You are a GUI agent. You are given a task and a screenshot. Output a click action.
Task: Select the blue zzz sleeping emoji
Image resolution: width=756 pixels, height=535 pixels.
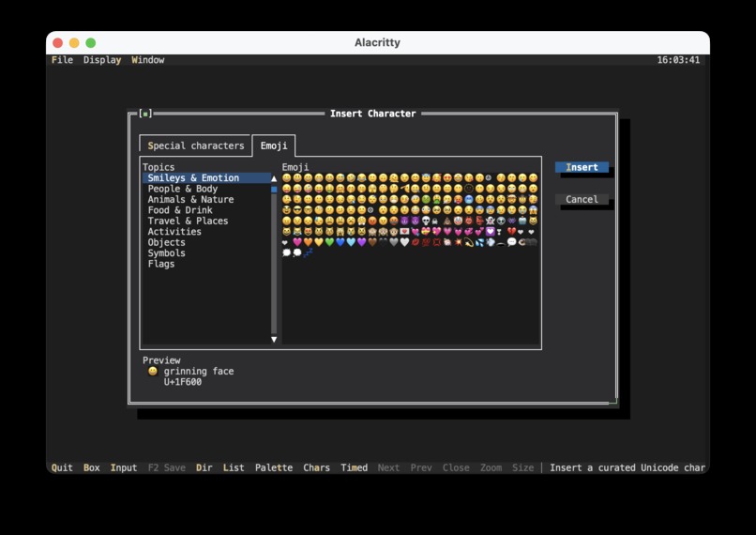[308, 252]
